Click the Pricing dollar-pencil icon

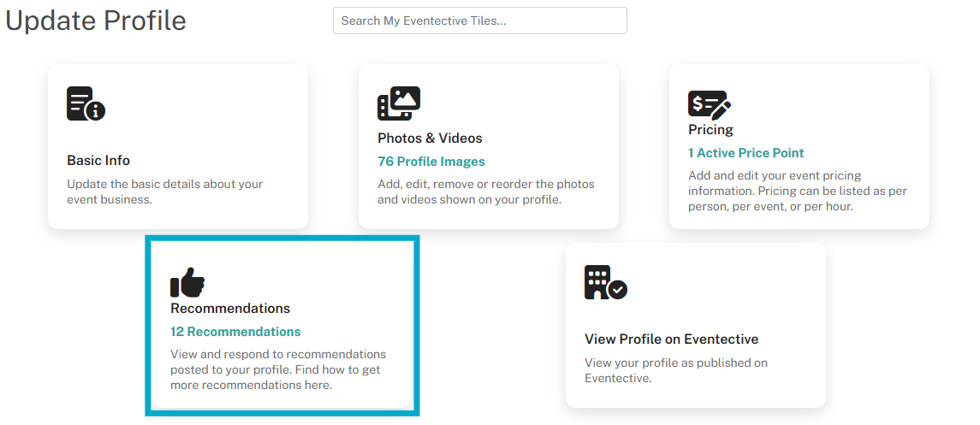pos(710,105)
